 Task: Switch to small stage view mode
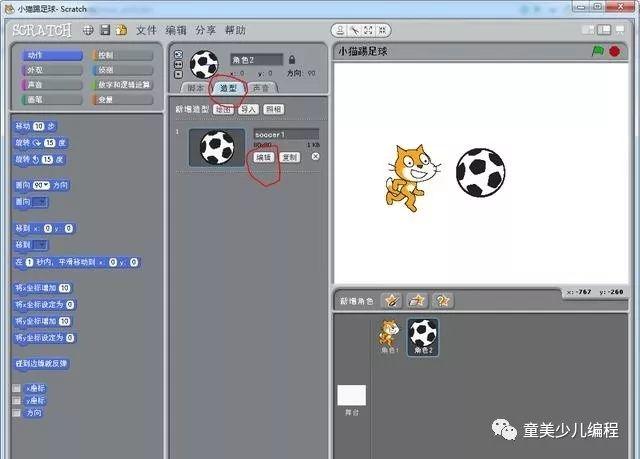coord(588,30)
